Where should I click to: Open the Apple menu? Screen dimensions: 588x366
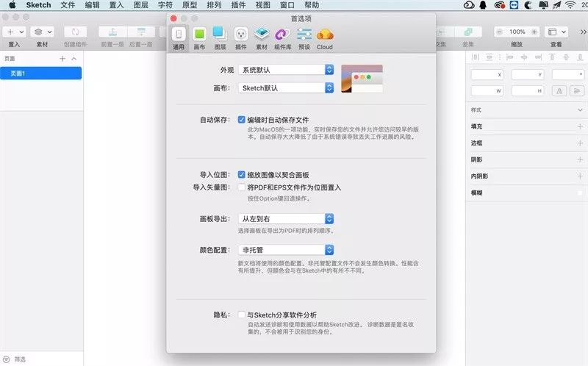(x=12, y=5)
